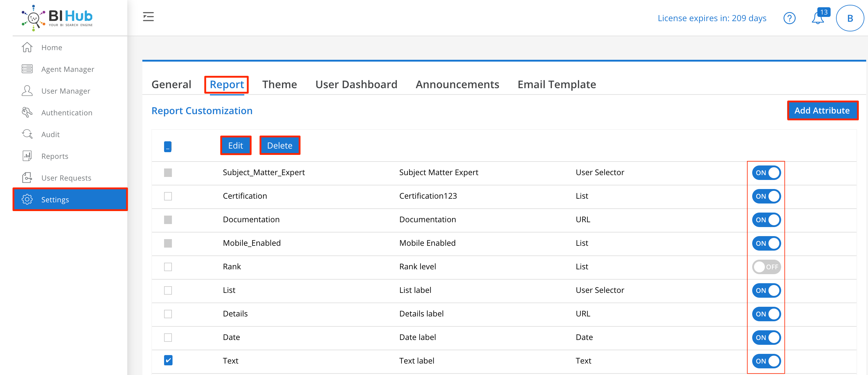Click the Audit magnifier icon
The height and width of the screenshot is (375, 868).
27,134
